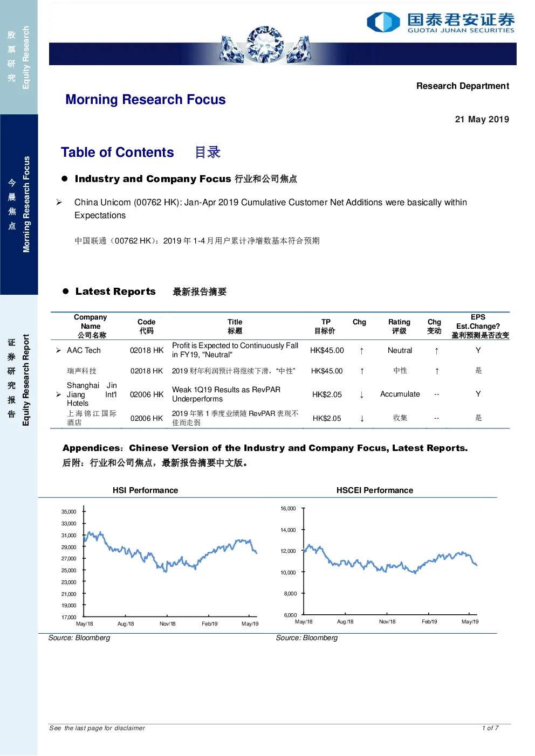Click the 'AAC Tech' company name
Viewport: 535px width, 756px height.
(x=84, y=350)
